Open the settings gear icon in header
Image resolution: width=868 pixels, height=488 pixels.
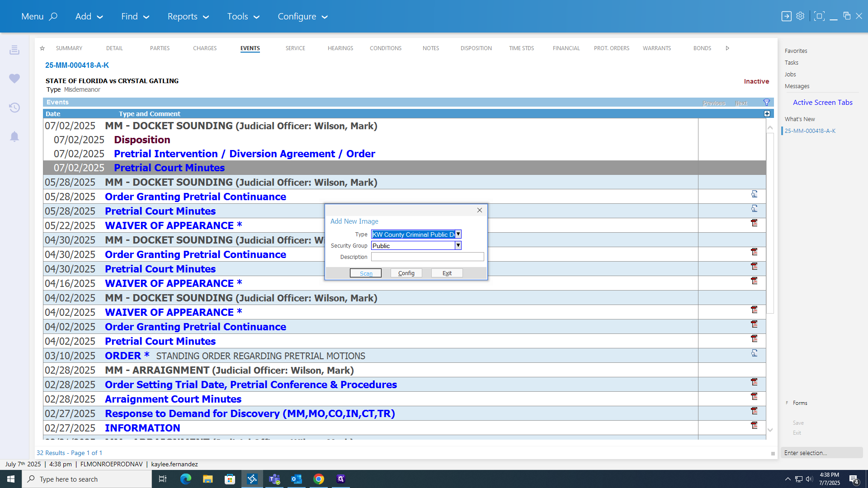[x=801, y=16]
